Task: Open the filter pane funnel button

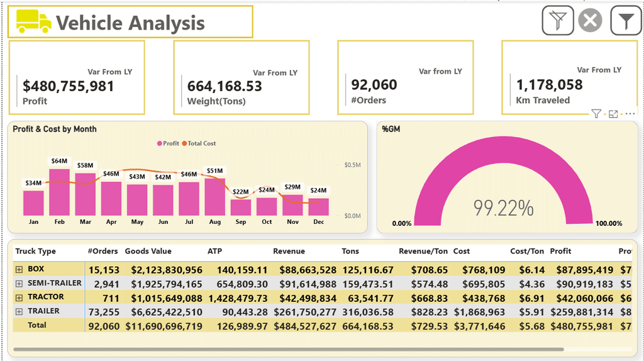Action: pos(626,21)
